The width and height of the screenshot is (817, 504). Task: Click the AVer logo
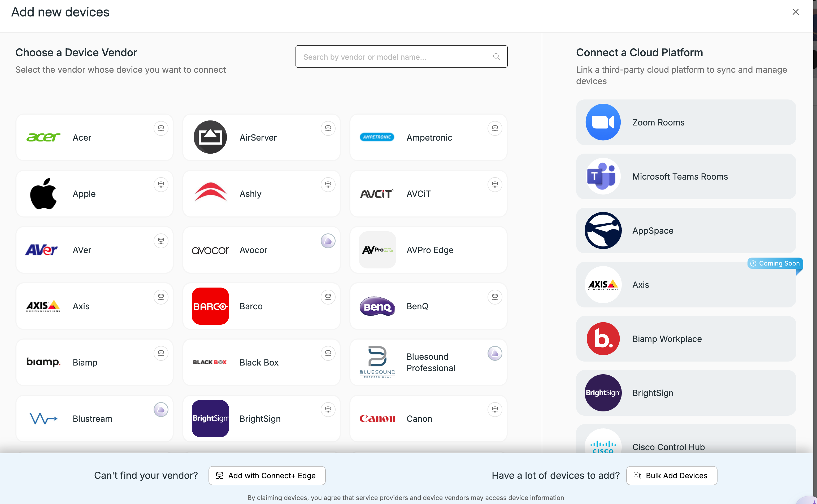point(42,250)
